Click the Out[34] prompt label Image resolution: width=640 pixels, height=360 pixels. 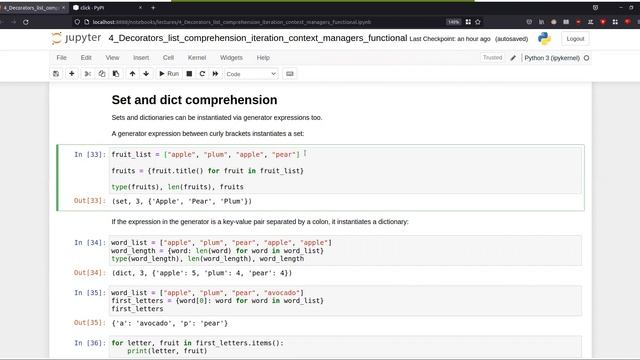(x=89, y=273)
